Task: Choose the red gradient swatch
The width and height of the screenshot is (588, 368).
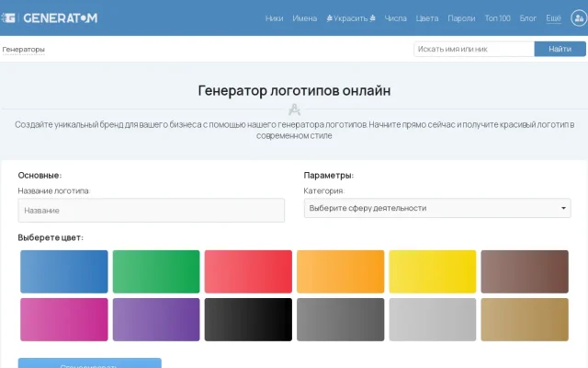Action: click(248, 271)
